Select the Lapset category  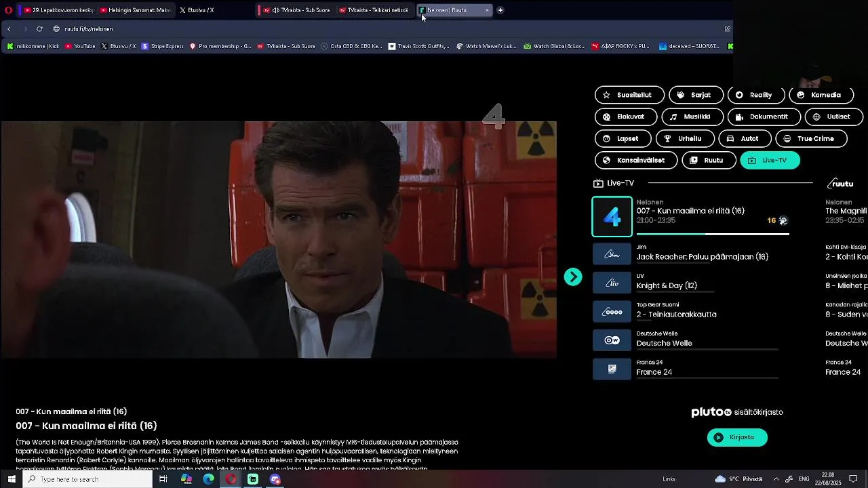click(x=623, y=138)
